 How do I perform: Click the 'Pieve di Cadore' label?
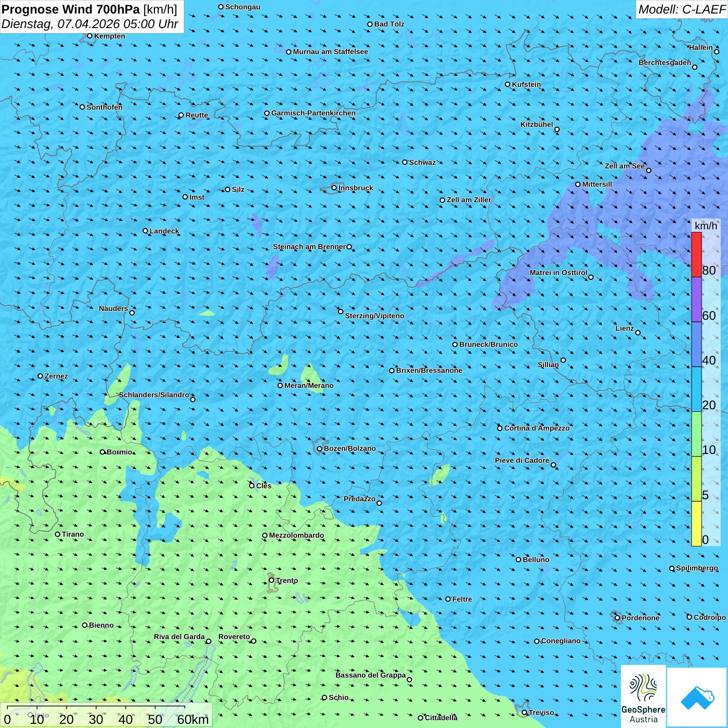click(522, 460)
